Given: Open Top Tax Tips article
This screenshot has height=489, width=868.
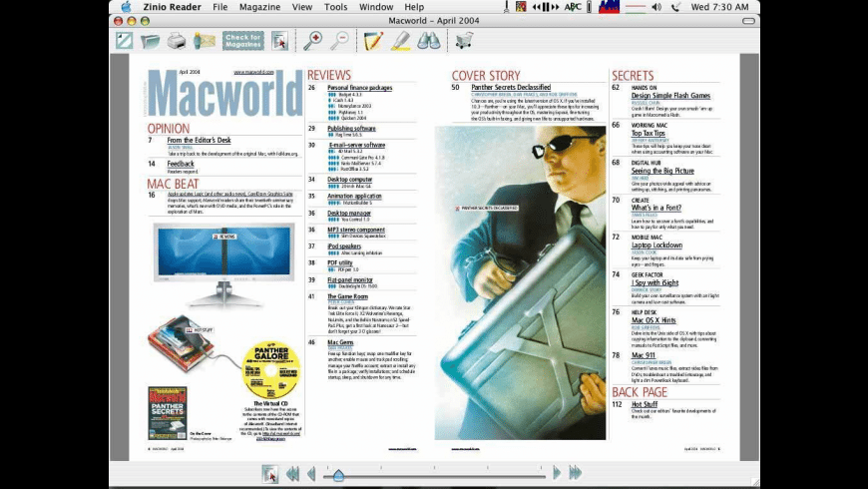Looking at the screenshot, I should point(649,133).
